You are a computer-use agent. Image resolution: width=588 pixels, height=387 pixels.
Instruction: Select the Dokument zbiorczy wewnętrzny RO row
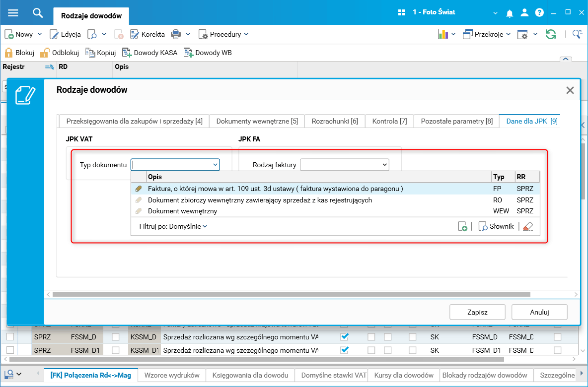pos(336,200)
